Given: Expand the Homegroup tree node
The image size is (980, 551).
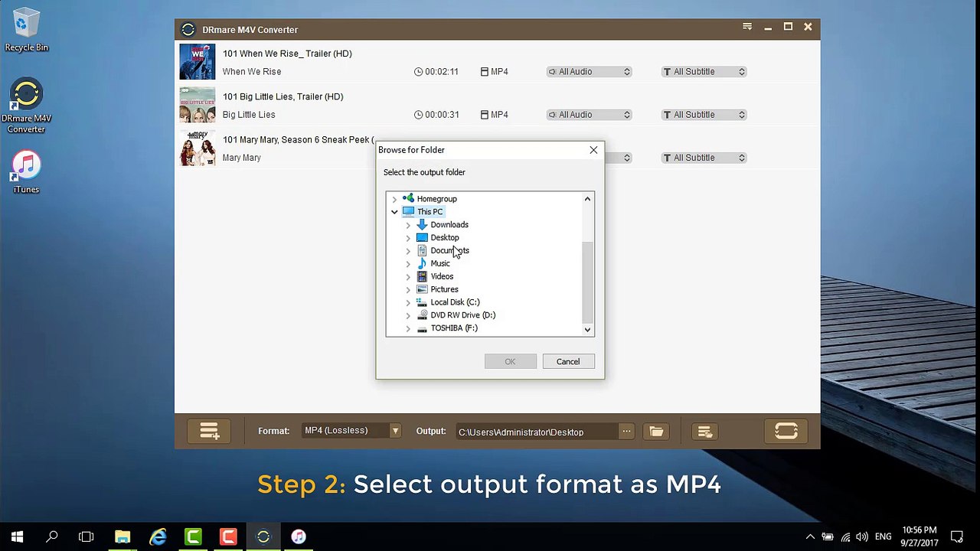Looking at the screenshot, I should 394,199.
